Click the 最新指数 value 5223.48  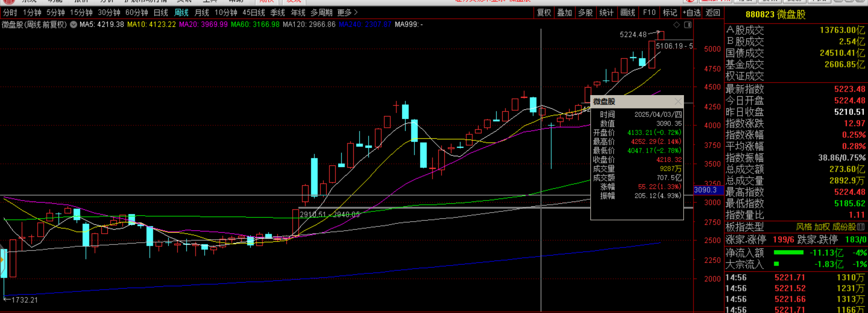tap(850, 89)
